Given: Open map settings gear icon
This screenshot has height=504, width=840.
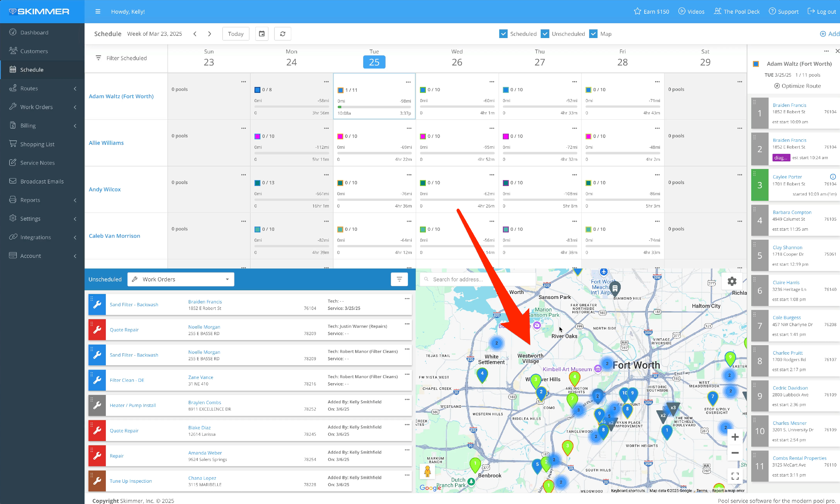Looking at the screenshot, I should click(732, 281).
